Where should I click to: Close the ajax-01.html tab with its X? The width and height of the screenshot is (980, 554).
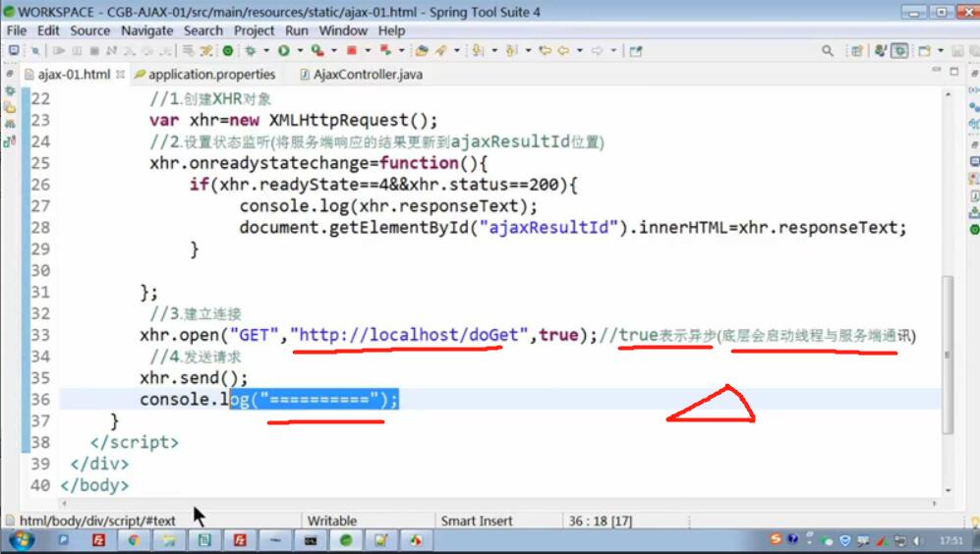tap(120, 75)
